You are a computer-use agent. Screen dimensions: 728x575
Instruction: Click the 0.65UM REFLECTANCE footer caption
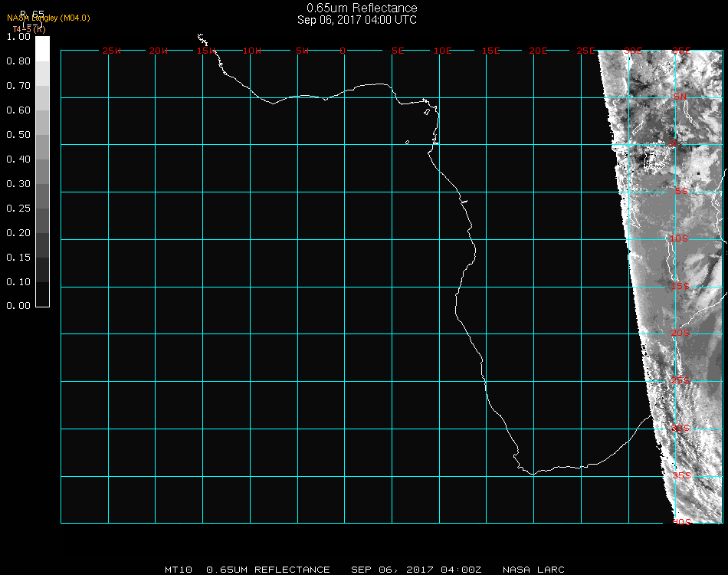[268, 570]
